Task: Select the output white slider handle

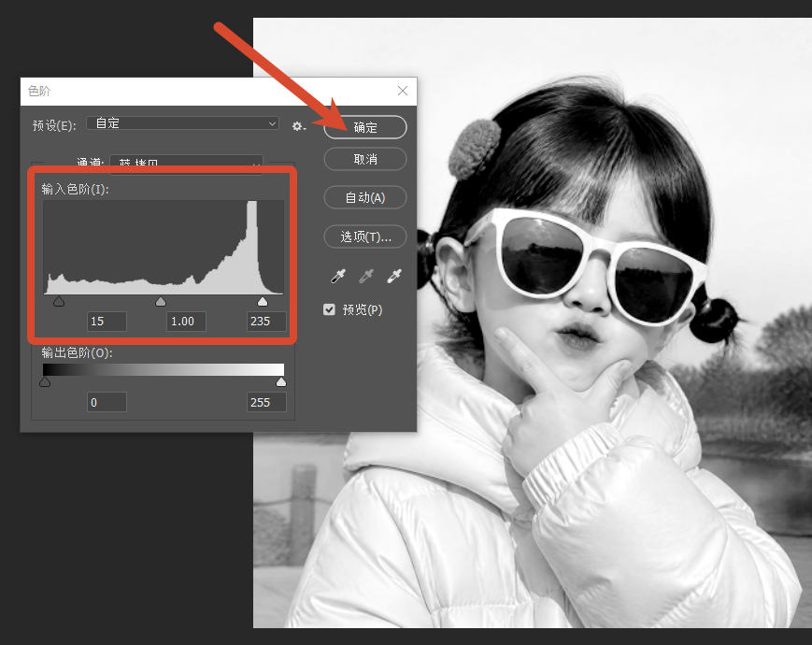Action: coord(281,382)
